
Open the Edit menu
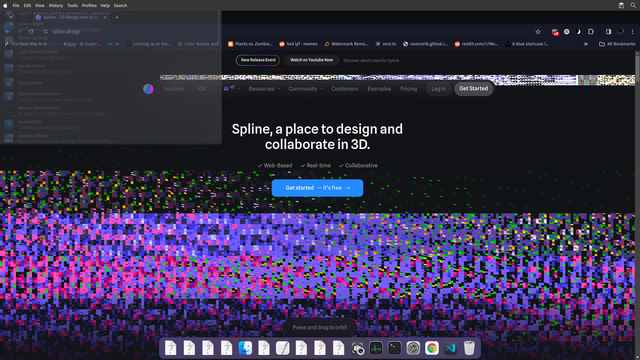tap(27, 5)
